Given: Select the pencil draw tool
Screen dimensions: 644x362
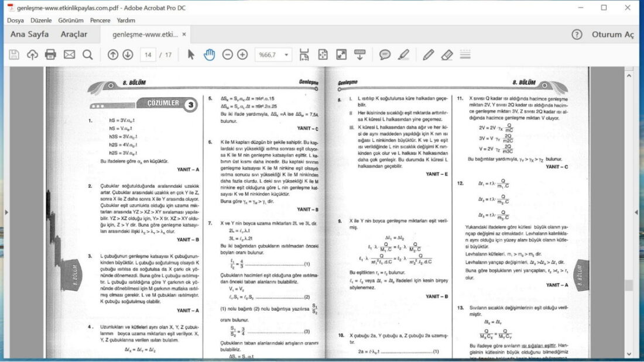Looking at the screenshot, I should click(x=428, y=54).
